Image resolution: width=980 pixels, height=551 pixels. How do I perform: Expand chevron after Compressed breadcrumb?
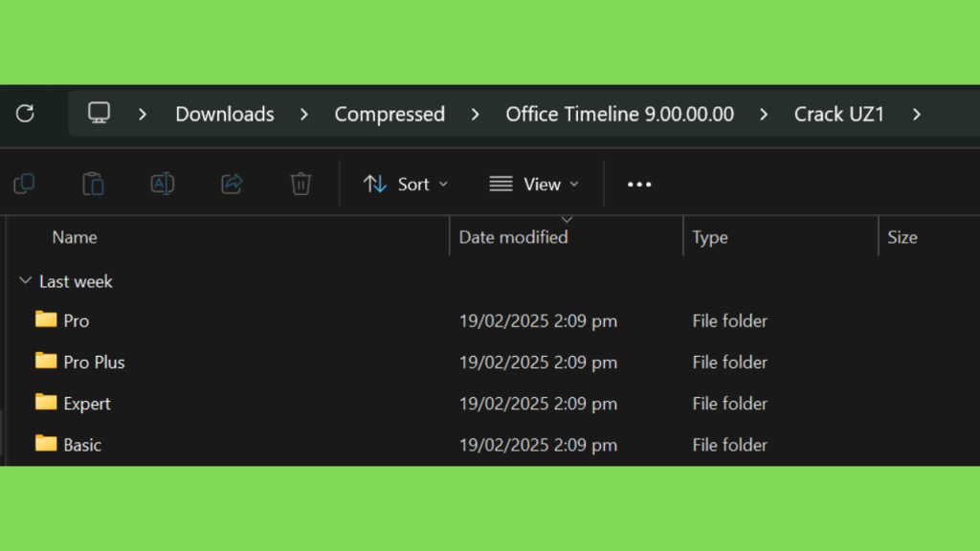476,115
